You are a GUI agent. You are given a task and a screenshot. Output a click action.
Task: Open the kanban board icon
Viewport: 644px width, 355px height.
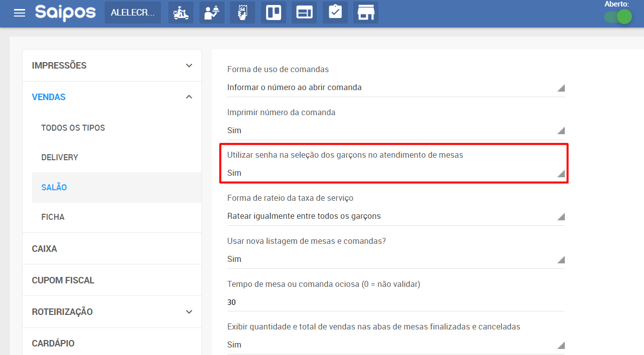pos(274,13)
